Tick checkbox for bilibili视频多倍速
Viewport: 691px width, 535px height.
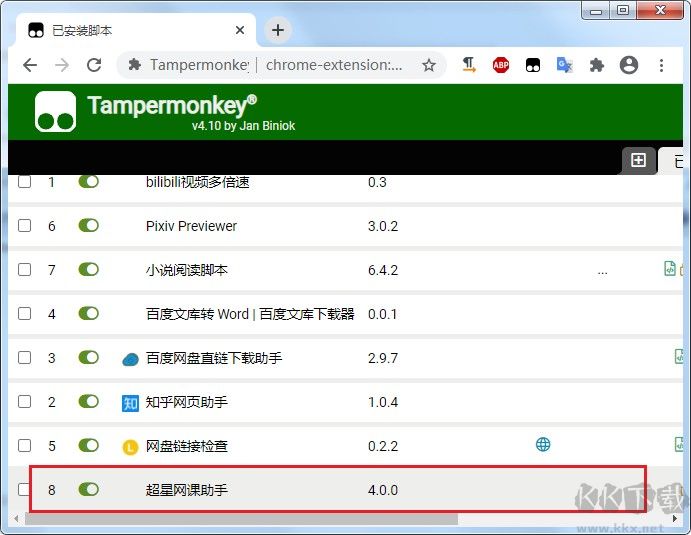[x=24, y=181]
